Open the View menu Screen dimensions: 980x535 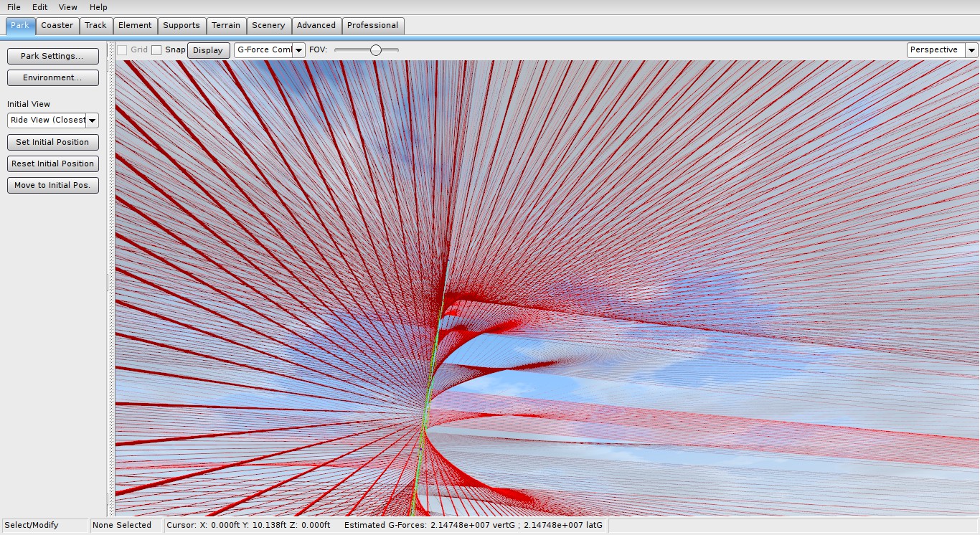tap(68, 7)
